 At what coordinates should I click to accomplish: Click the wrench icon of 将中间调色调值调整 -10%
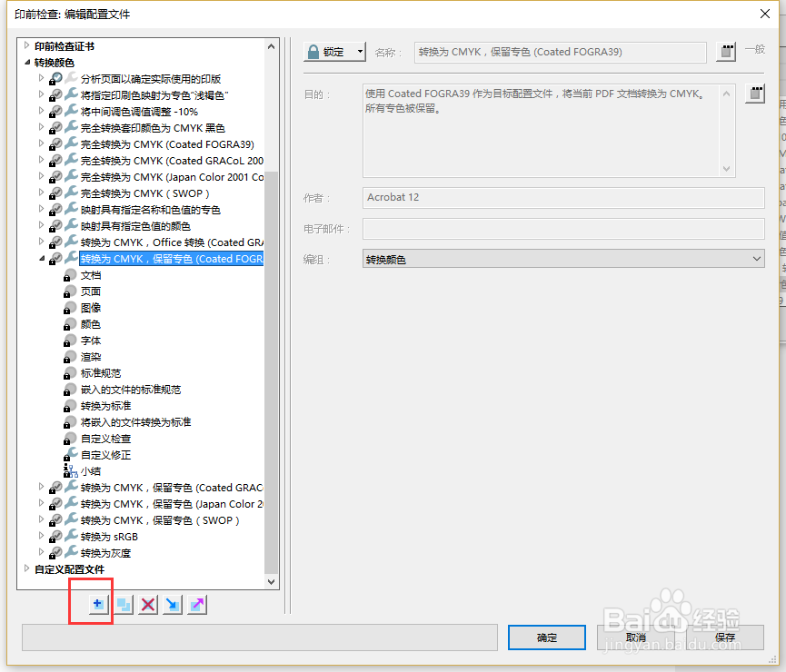[72, 111]
